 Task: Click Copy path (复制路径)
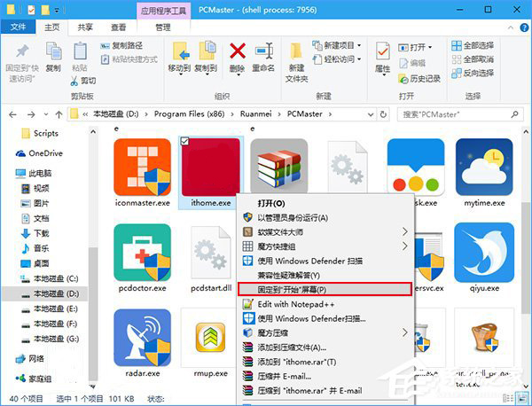[121, 45]
